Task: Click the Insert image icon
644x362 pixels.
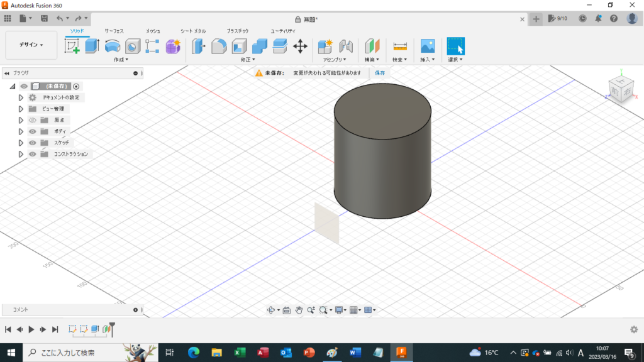Action: (x=428, y=46)
